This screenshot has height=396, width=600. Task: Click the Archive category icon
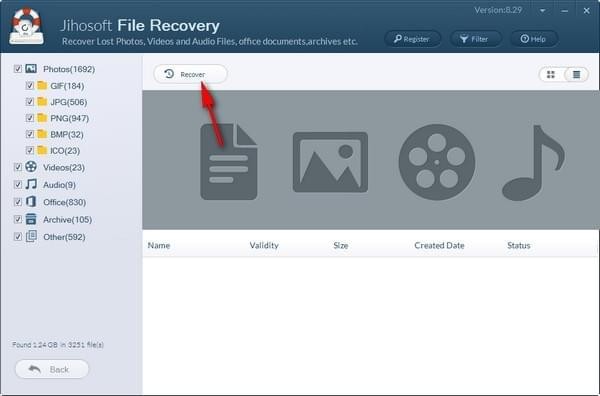(31, 219)
